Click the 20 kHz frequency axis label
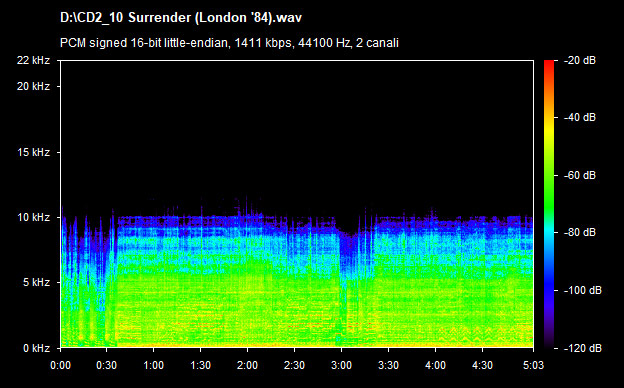Viewport: 624px width, 388px height. click(x=33, y=86)
